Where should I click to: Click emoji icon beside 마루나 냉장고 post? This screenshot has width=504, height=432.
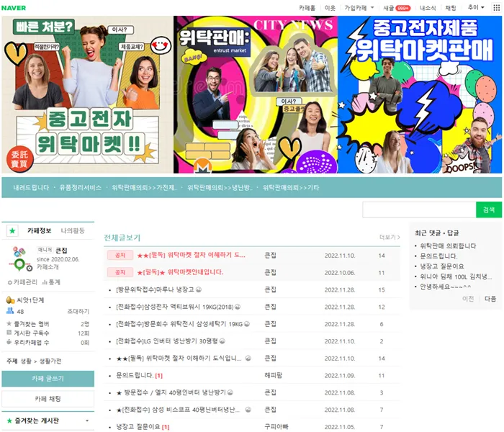(x=199, y=289)
